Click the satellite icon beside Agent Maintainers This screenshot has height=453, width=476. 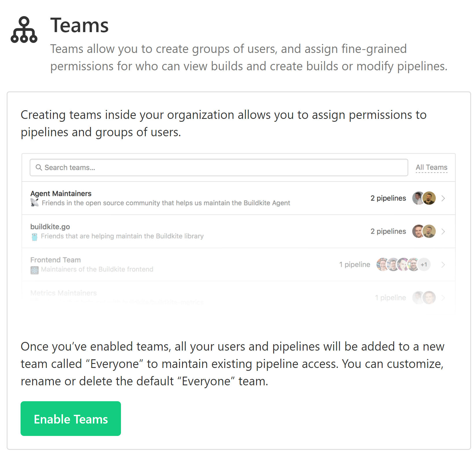(x=35, y=202)
